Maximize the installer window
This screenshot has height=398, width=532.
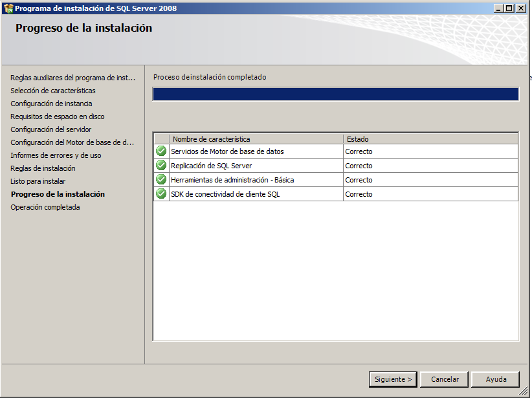coord(510,8)
